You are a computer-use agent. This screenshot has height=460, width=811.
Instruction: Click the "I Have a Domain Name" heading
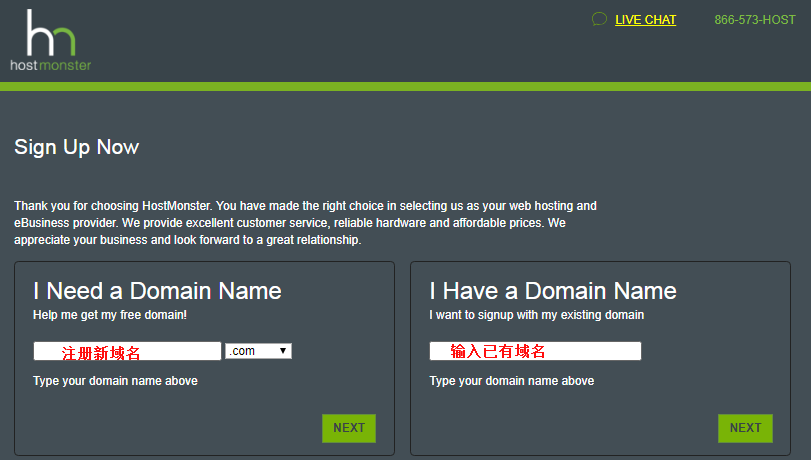coord(553,291)
